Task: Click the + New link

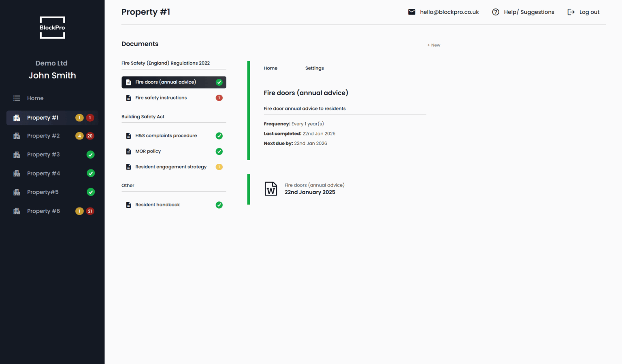Action: (x=434, y=45)
